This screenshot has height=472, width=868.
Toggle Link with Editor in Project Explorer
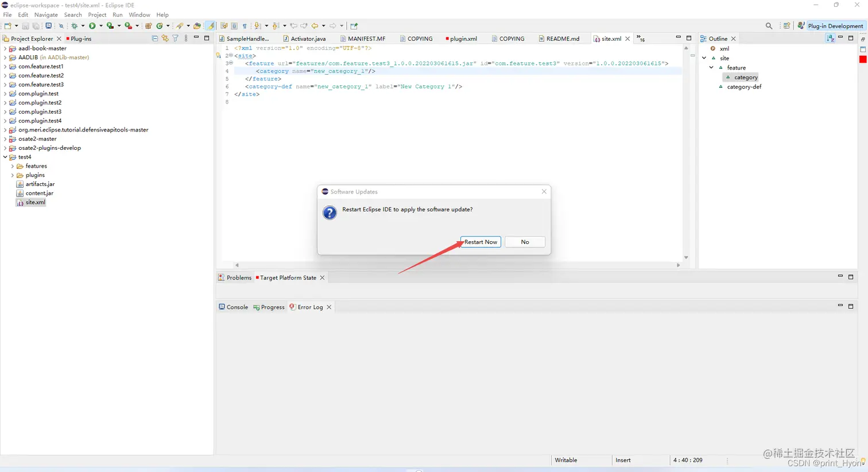(x=165, y=38)
